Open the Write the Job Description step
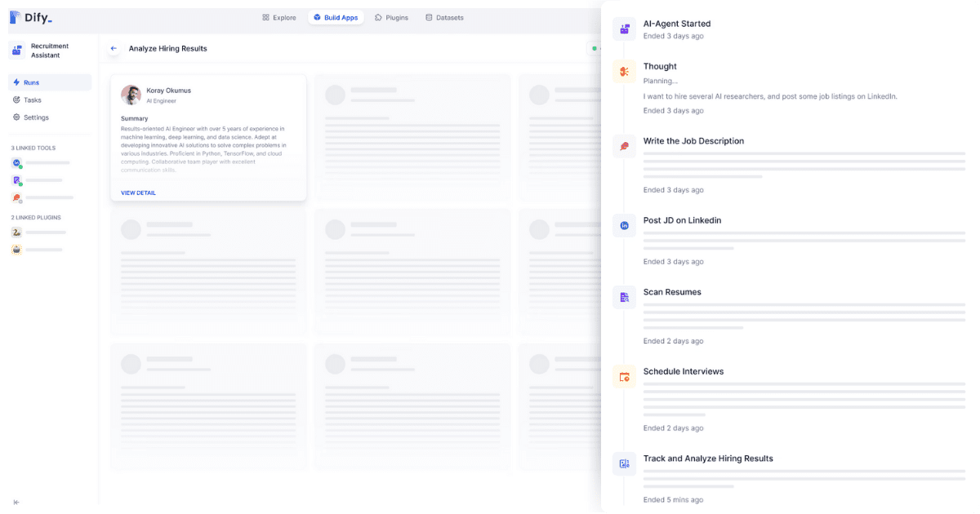The image size is (980, 514). (693, 141)
